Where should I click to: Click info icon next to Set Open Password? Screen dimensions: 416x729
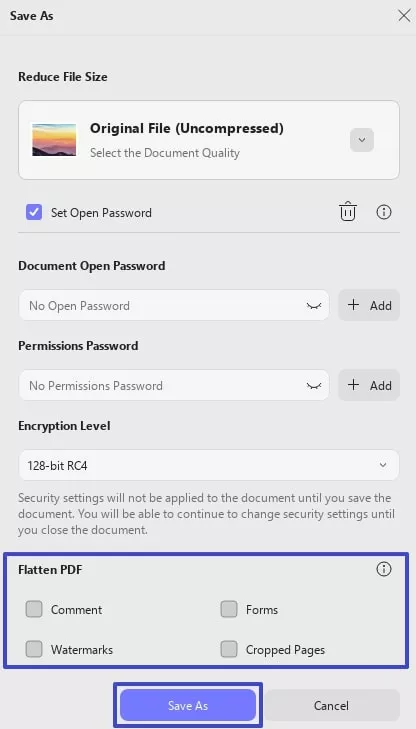pos(383,212)
